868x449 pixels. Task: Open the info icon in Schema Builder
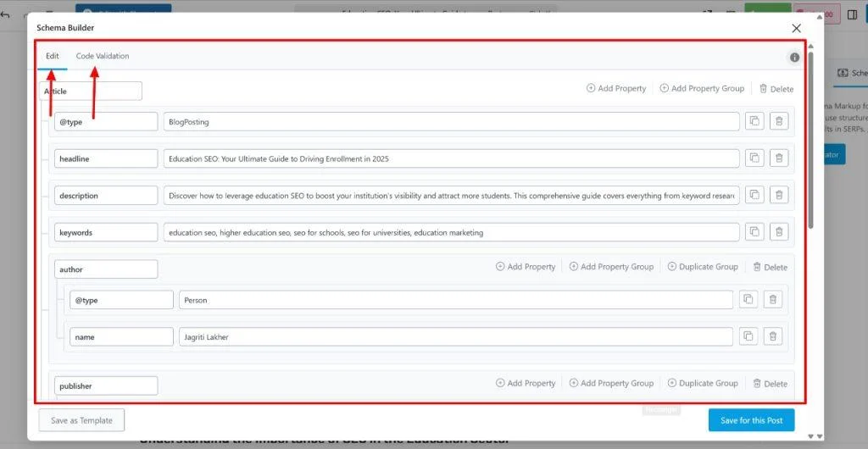point(794,58)
